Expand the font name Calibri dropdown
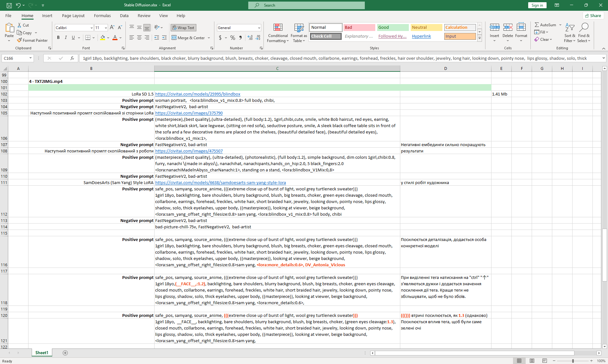This screenshot has height=364, width=608. click(92, 28)
